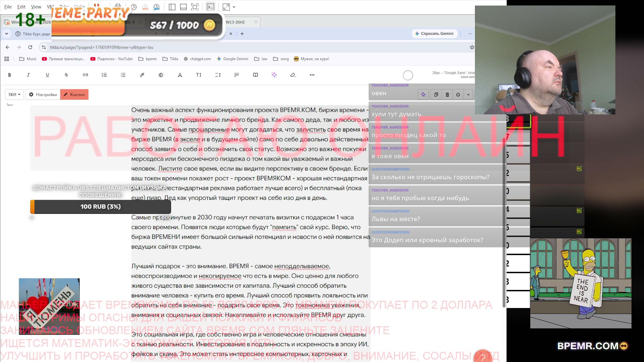Toggle the VM bottom panel layout icon
Image resolution: width=644 pixels, height=362 pixels.
183,7
